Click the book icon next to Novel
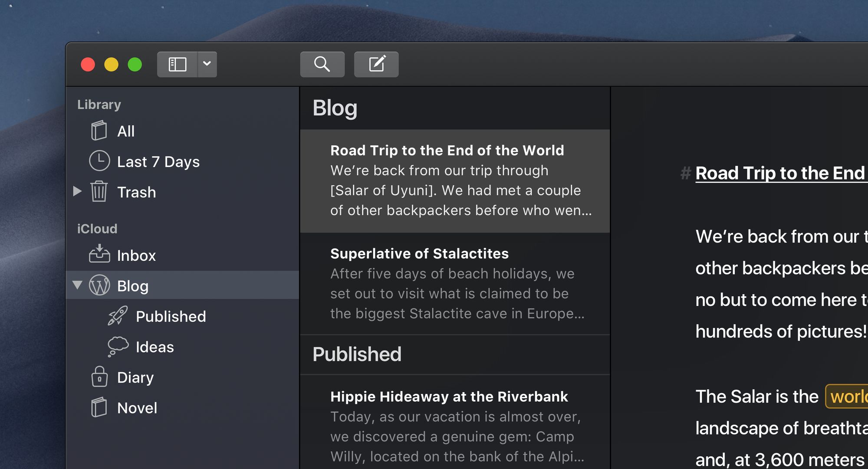868x469 pixels. pyautogui.click(x=100, y=407)
